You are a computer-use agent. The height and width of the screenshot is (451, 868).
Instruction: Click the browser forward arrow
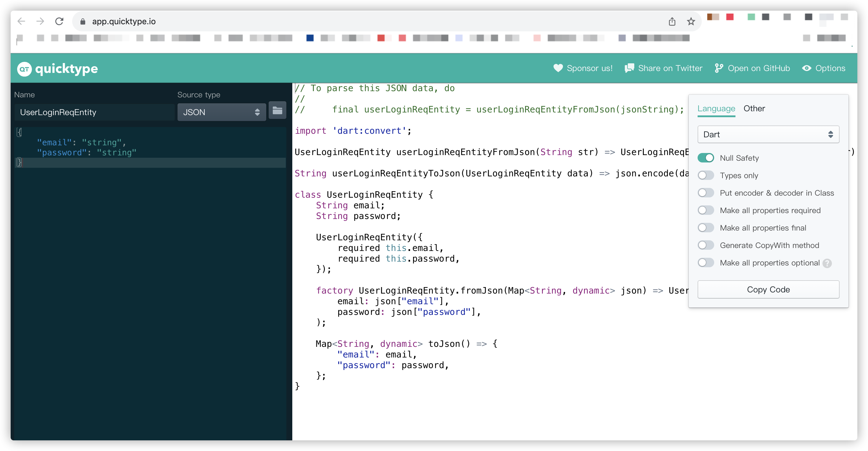coord(40,21)
